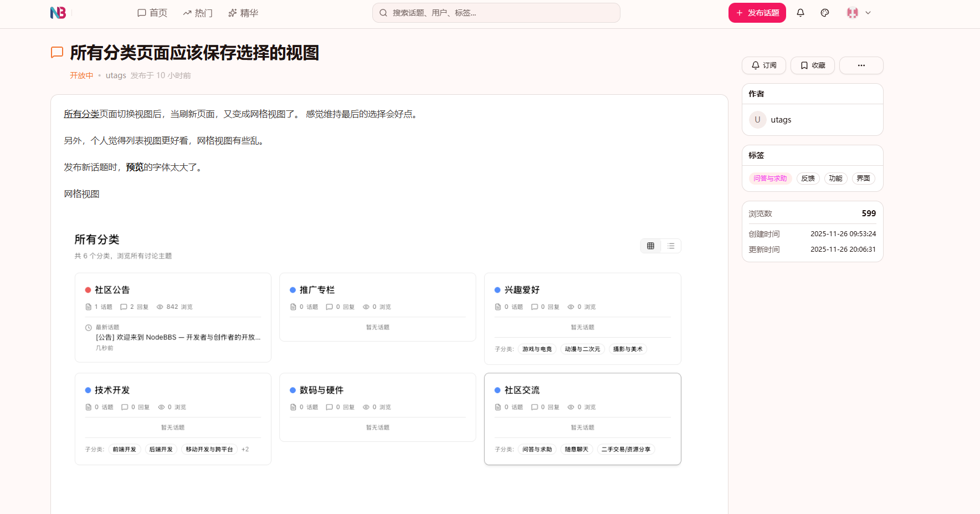Click the blue dot beside 推广专栏

click(293, 290)
